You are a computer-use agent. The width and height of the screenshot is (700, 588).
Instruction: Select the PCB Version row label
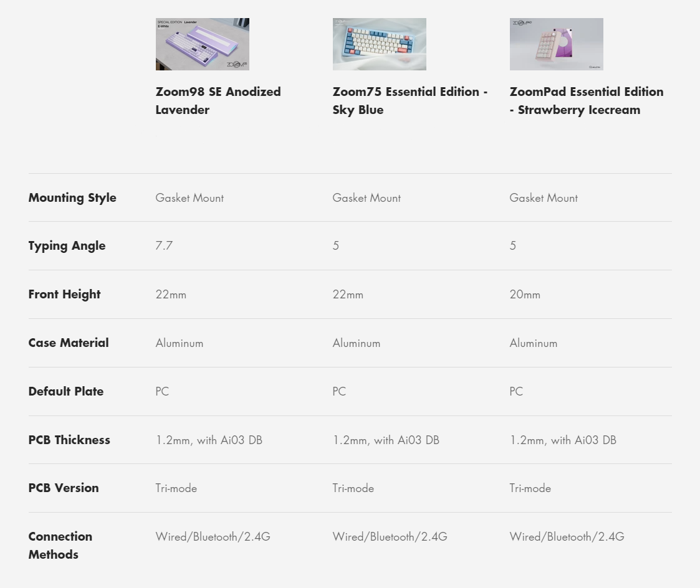click(x=64, y=488)
